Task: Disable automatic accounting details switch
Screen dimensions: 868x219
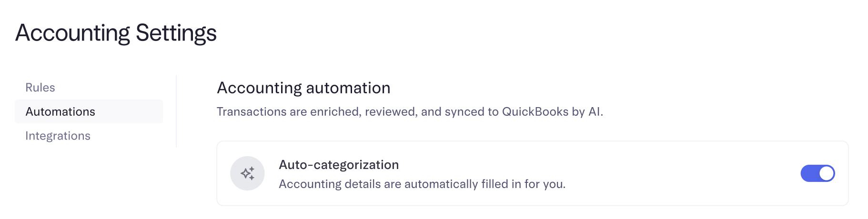Action: (x=818, y=173)
